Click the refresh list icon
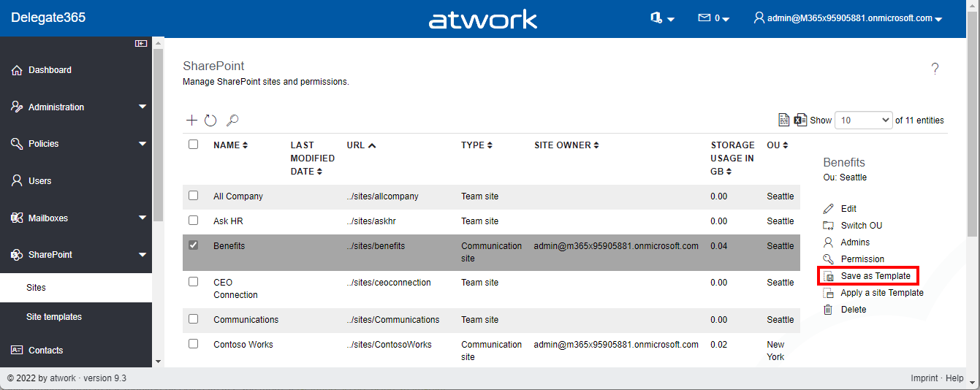Viewport: 980px width, 390px height. pos(210,121)
